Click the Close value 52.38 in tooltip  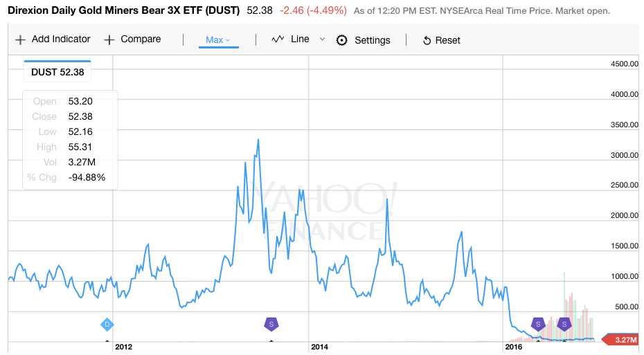click(80, 116)
